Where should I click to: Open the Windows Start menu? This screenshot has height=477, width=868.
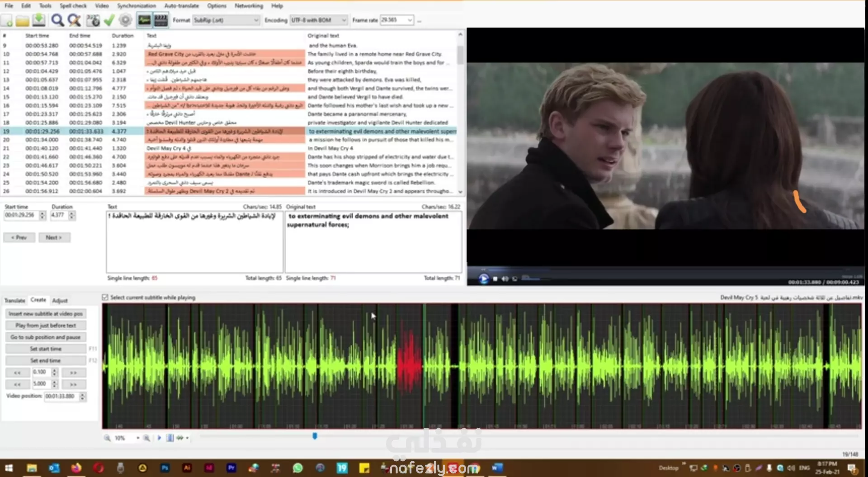click(9, 468)
